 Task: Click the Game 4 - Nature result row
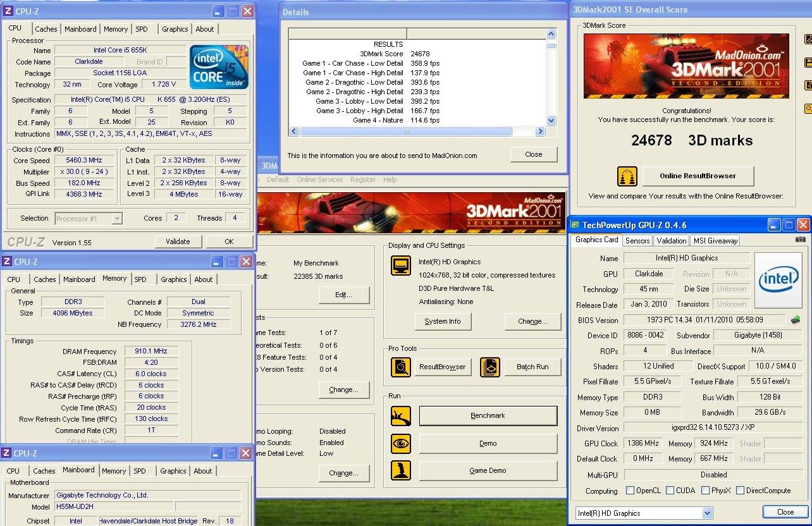click(x=417, y=120)
